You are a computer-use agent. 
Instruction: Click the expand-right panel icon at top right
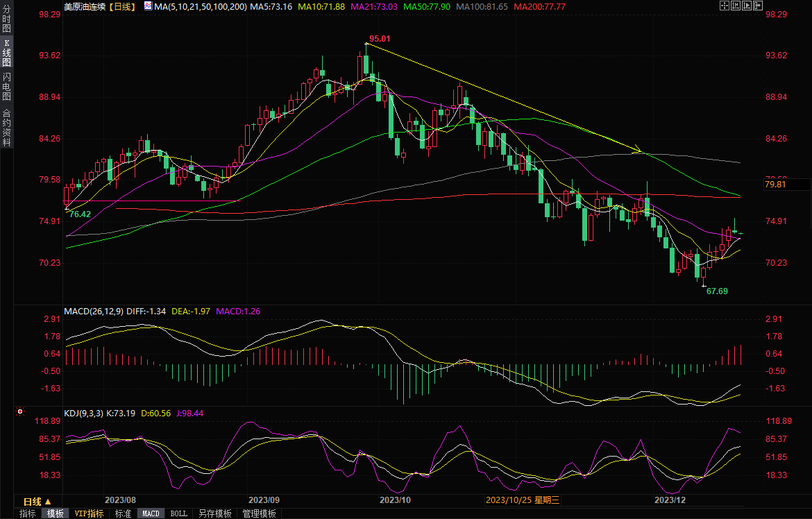click(758, 6)
